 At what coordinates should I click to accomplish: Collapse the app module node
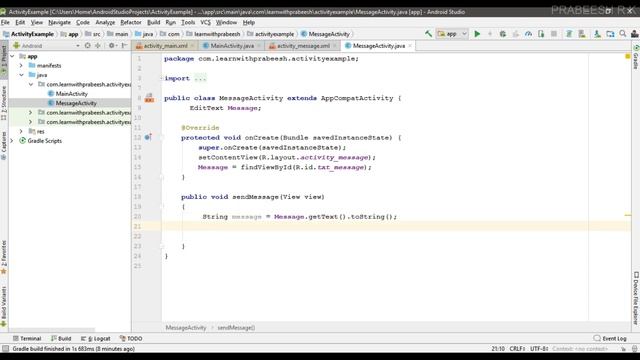pyautogui.click(x=12, y=56)
